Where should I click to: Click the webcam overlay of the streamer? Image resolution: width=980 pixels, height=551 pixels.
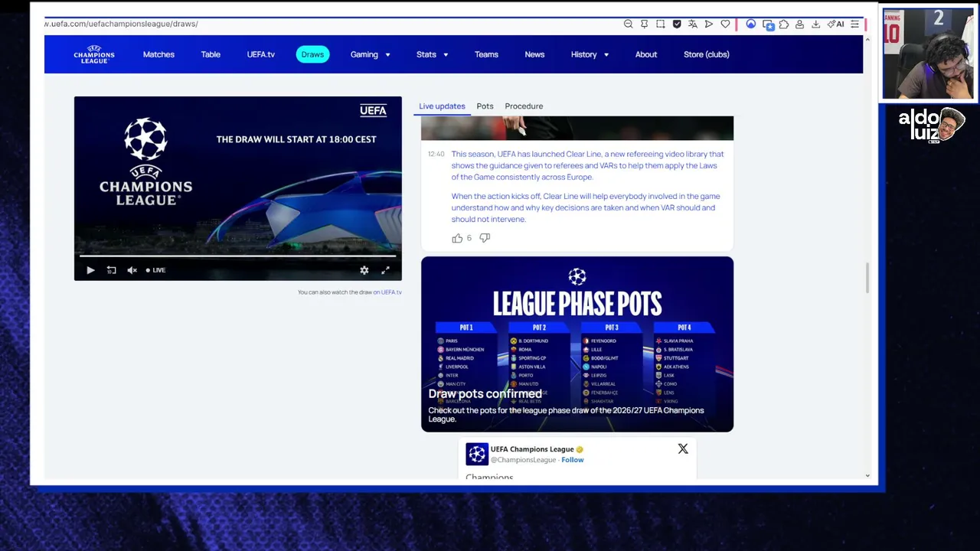(927, 54)
